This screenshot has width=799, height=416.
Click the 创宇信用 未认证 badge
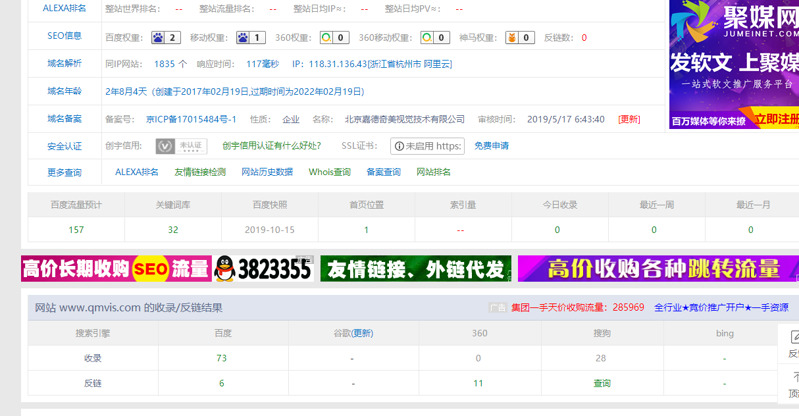pyautogui.click(x=181, y=146)
